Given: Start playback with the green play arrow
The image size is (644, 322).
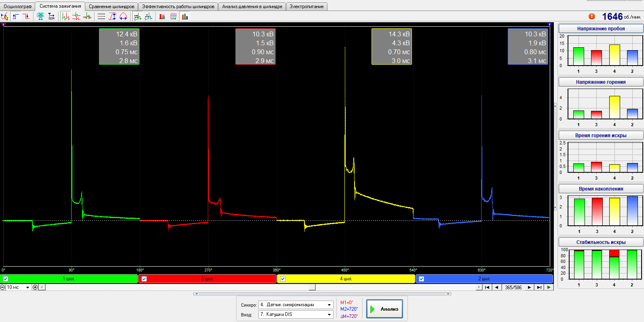Looking at the screenshot, I should point(549,287).
